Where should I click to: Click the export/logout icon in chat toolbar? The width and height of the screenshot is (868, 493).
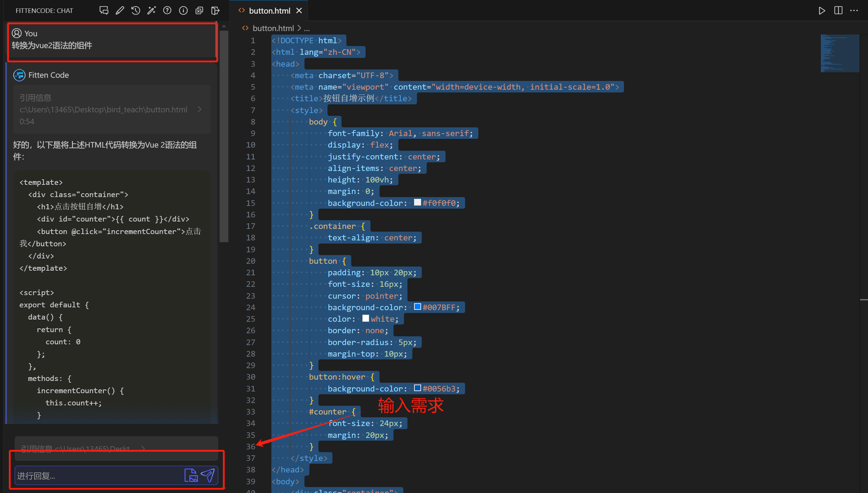215,10
